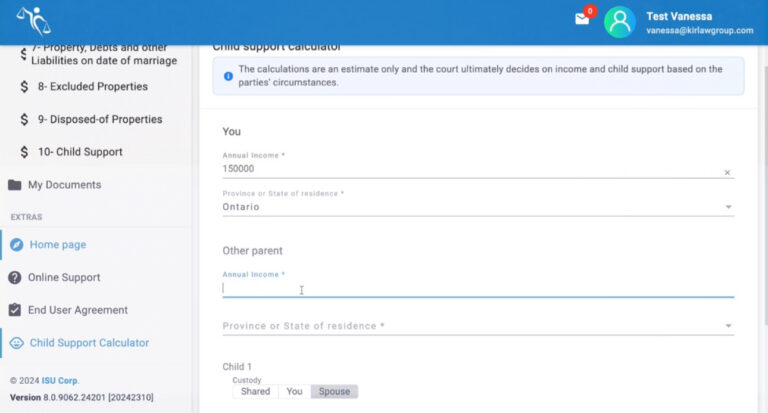This screenshot has width=768, height=413.
Task: Click the Test Vanessa account name
Action: coord(677,16)
